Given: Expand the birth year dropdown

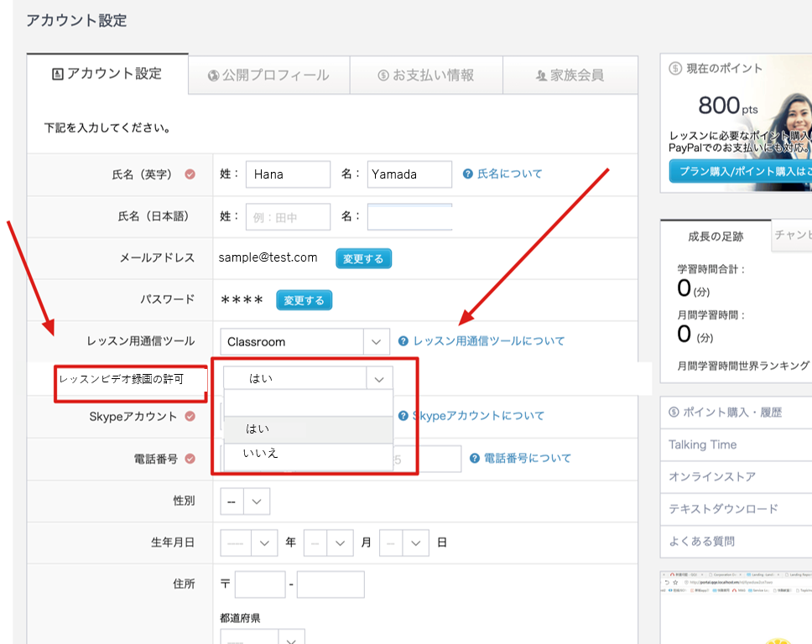Looking at the screenshot, I should [248, 543].
